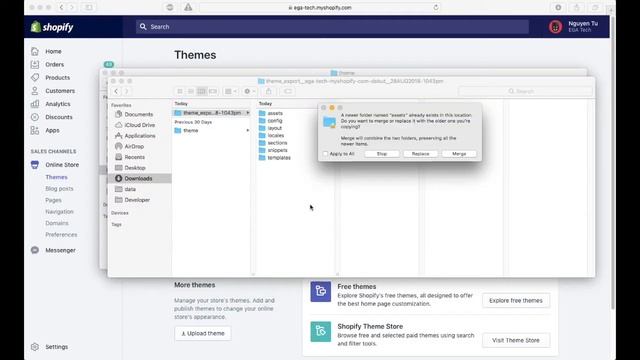640x360 pixels.
Task: Click the Finder Share toolbar button
Action: click(269, 91)
